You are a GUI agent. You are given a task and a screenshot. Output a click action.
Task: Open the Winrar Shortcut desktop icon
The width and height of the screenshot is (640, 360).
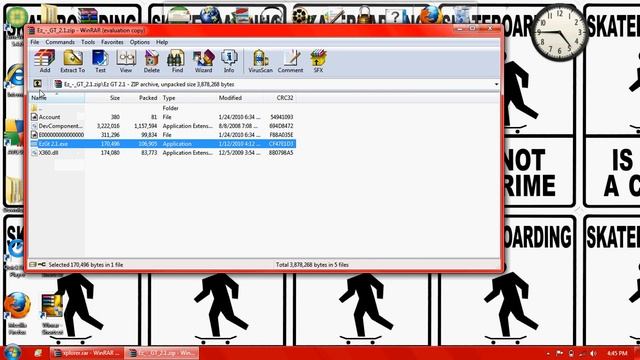point(52,314)
